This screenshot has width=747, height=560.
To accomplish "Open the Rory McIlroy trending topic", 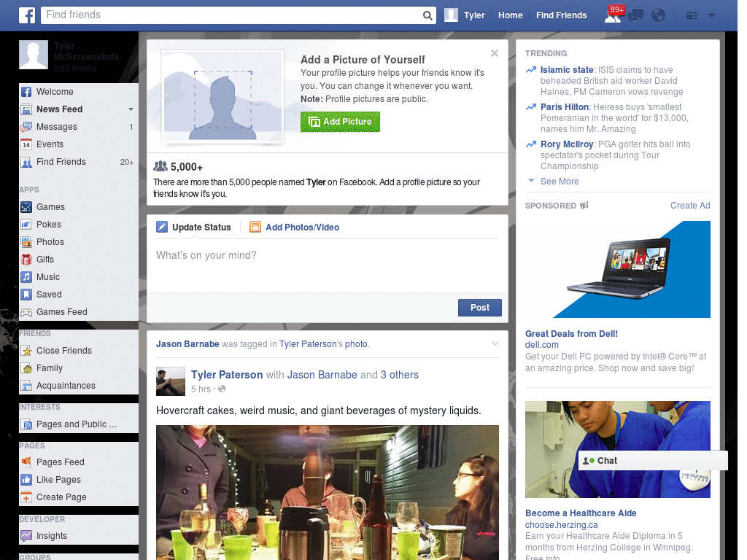I will click(x=567, y=144).
